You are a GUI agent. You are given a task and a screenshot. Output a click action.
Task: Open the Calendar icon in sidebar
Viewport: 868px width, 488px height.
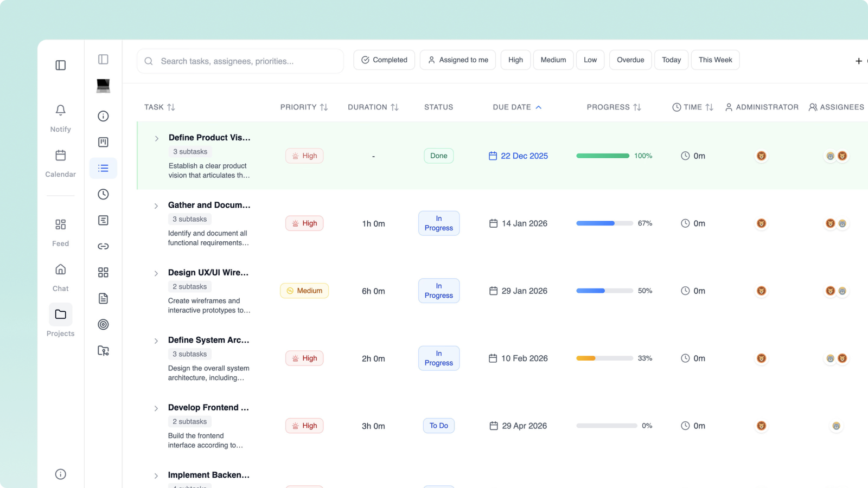[x=61, y=155]
